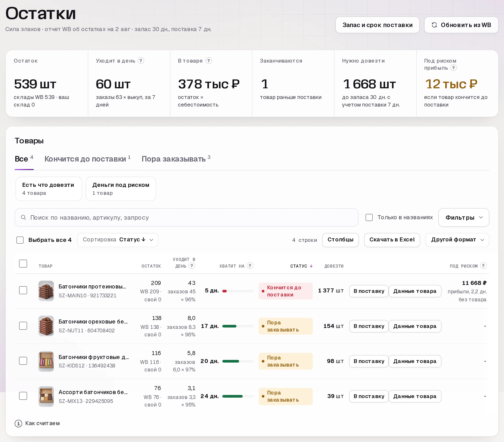Click Данные товара for SZ-NUT11 row
This screenshot has width=504, height=442.
coord(415,326)
